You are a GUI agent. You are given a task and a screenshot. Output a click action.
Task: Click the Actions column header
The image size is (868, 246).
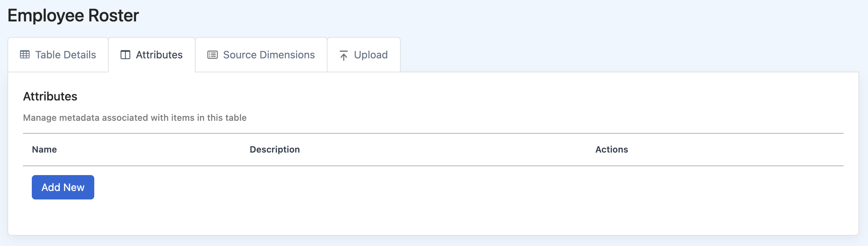click(x=611, y=150)
